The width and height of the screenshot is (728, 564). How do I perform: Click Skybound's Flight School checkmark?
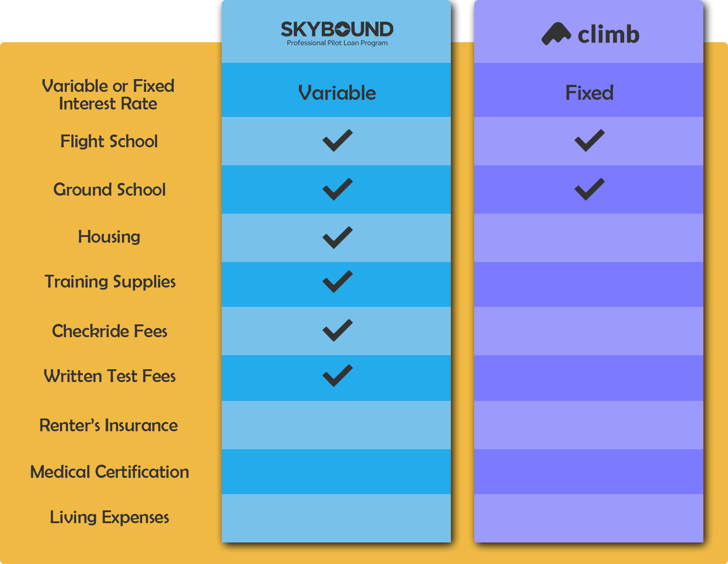coord(337,141)
